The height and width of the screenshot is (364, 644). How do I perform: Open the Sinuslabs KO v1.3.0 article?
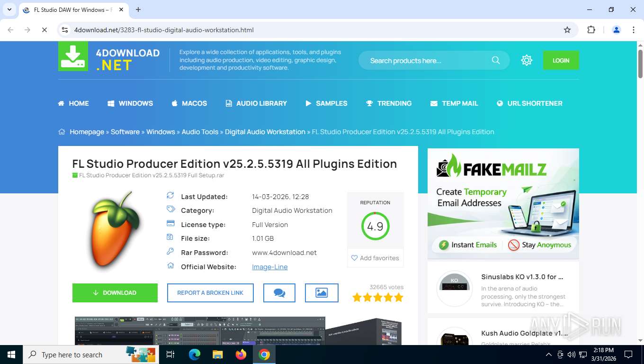522,277
